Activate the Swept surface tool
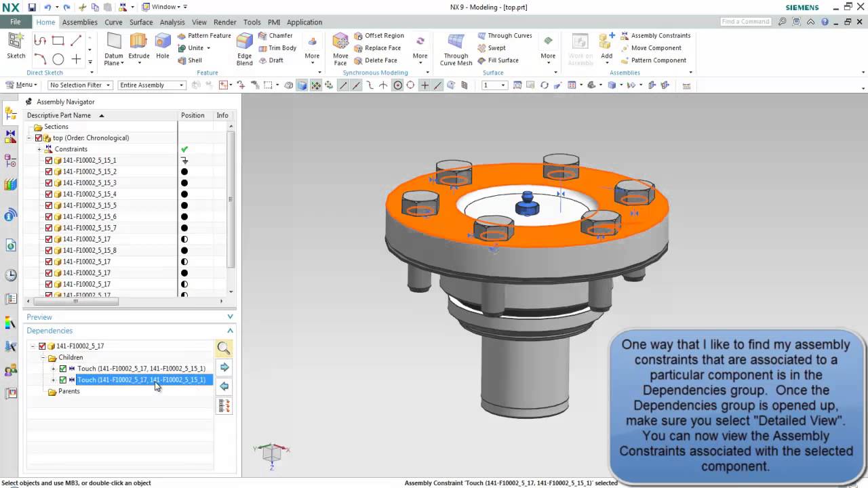 click(492, 48)
